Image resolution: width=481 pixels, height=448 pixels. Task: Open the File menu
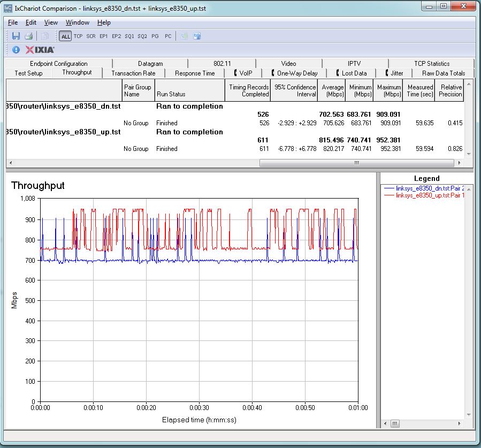point(13,22)
